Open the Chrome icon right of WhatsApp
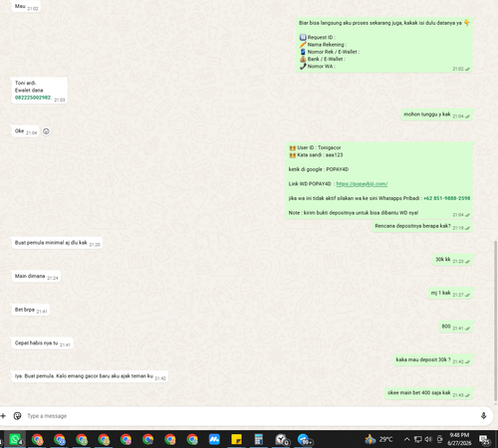 click(x=37, y=440)
